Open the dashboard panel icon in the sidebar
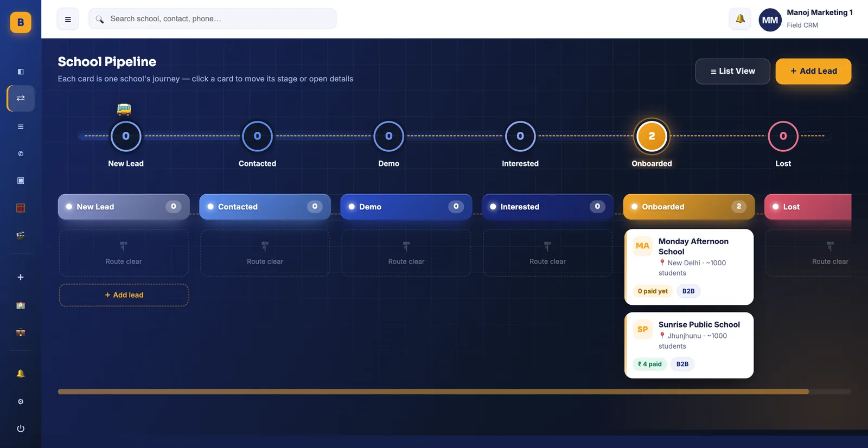Viewport: 868px width, 448px height. 21,72
